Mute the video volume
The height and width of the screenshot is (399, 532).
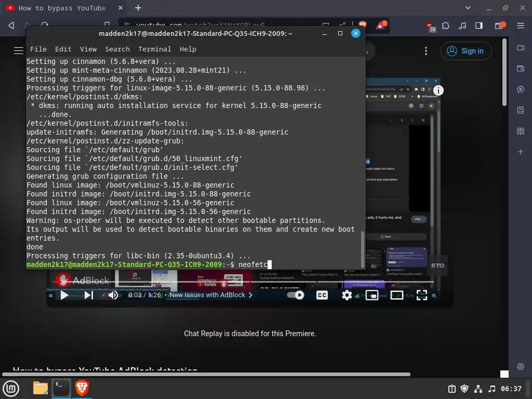pyautogui.click(x=113, y=295)
